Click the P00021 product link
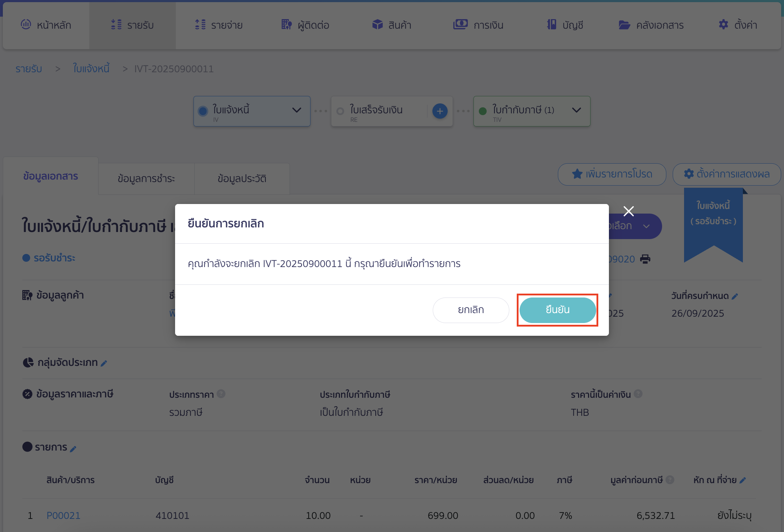784x532 pixels. pos(63,515)
